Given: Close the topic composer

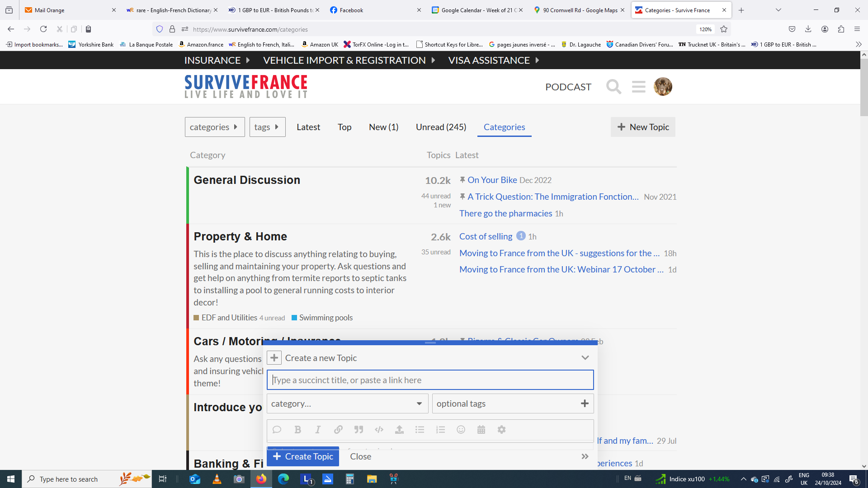Looking at the screenshot, I should 361,456.
